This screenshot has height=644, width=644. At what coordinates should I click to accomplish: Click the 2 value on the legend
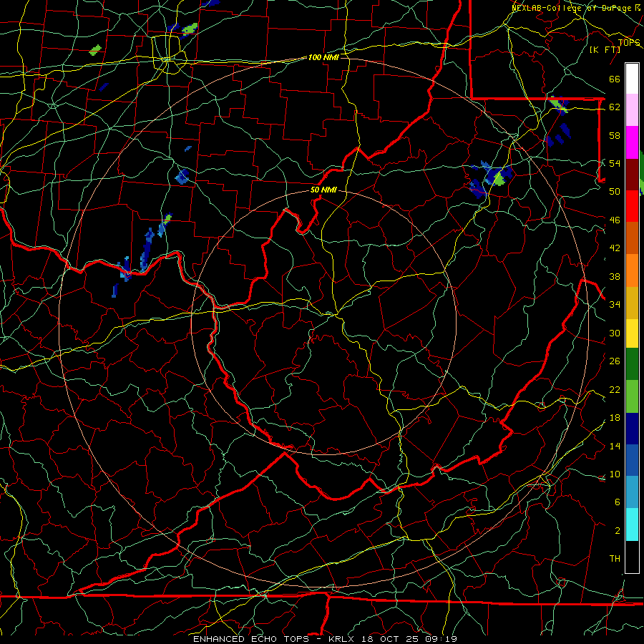click(x=617, y=531)
